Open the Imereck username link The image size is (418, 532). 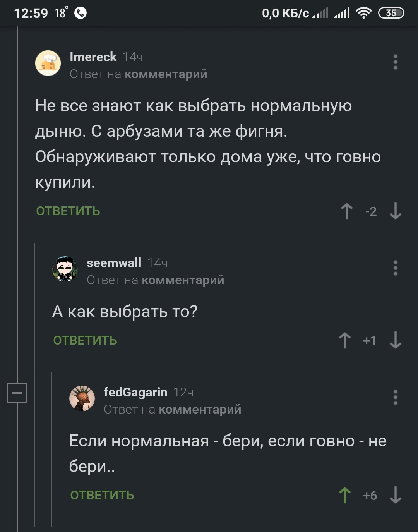tap(93, 57)
